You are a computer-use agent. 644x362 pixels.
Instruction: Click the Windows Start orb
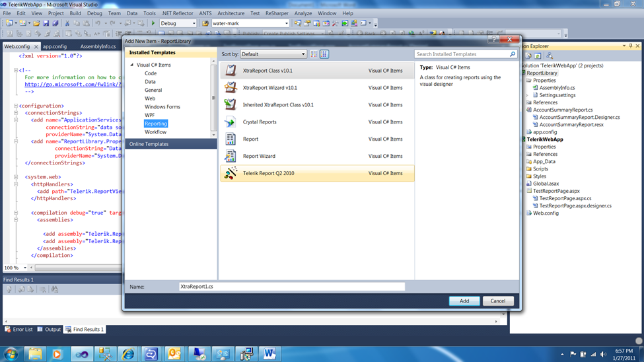(x=11, y=354)
